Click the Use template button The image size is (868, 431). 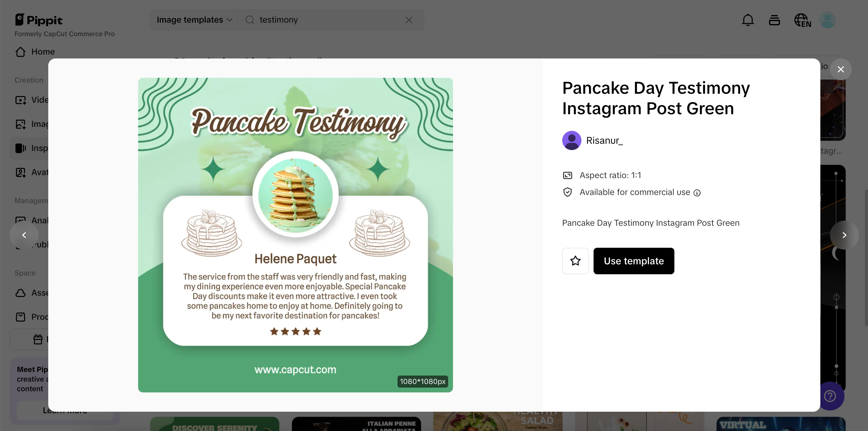[x=633, y=261]
